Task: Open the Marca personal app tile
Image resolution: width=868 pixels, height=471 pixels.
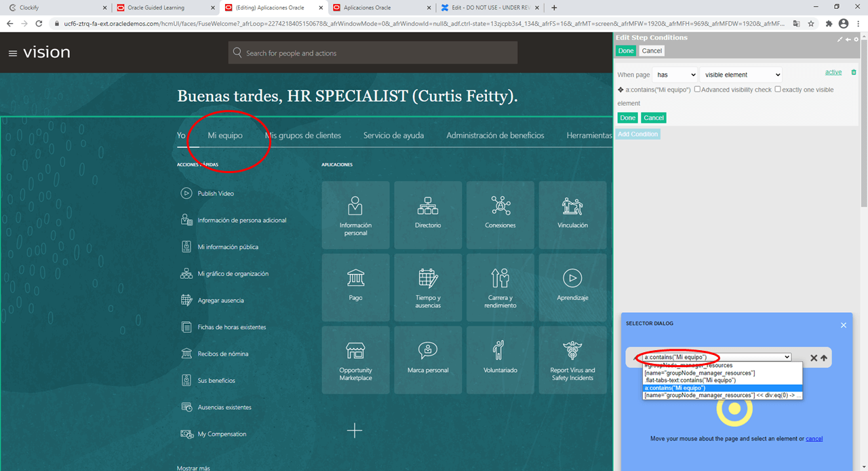Action: click(x=428, y=360)
